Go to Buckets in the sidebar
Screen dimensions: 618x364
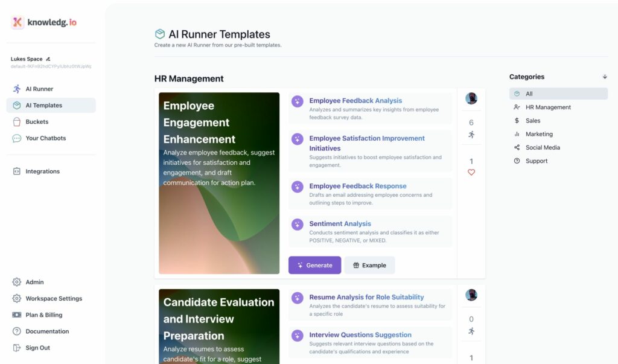(37, 122)
